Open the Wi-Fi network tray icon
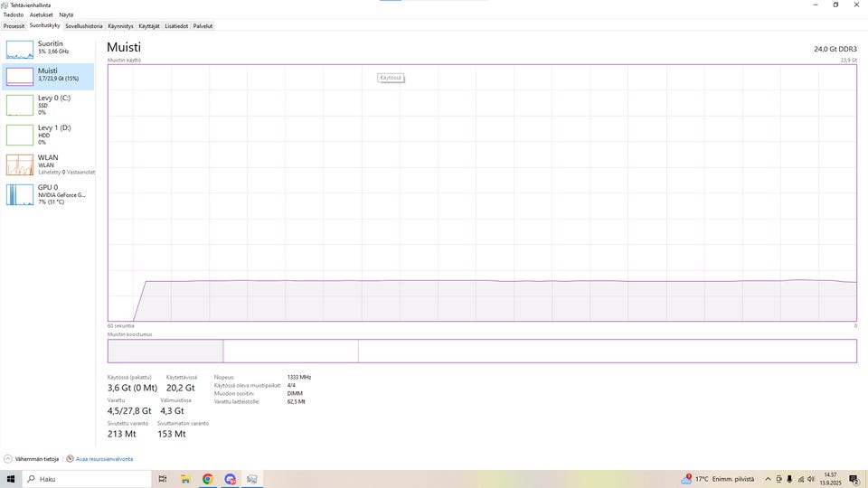The image size is (868, 488). [800, 479]
